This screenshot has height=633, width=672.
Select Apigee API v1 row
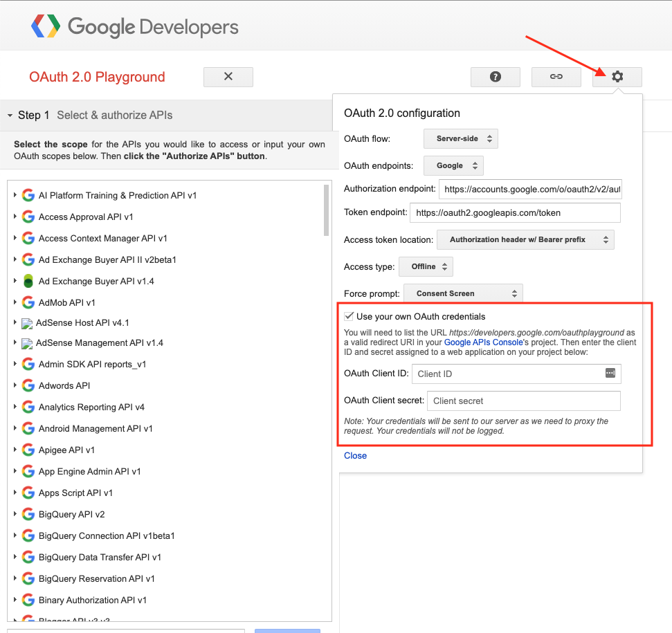[66, 450]
